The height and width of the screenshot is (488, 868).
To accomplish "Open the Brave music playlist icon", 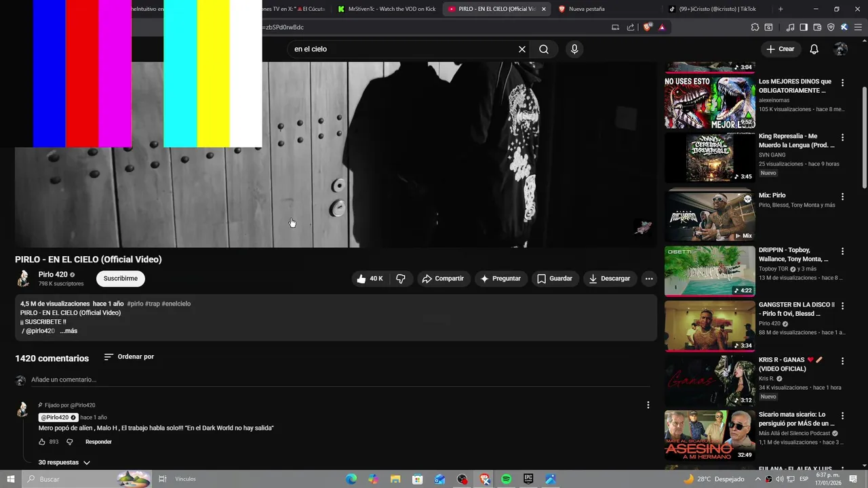I will coord(790,27).
